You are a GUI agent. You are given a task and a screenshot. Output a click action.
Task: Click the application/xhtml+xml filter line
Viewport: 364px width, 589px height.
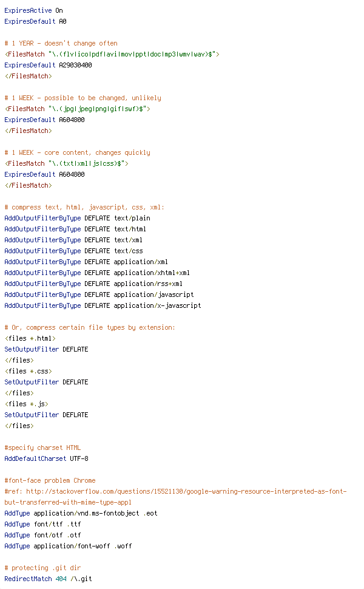(97, 273)
